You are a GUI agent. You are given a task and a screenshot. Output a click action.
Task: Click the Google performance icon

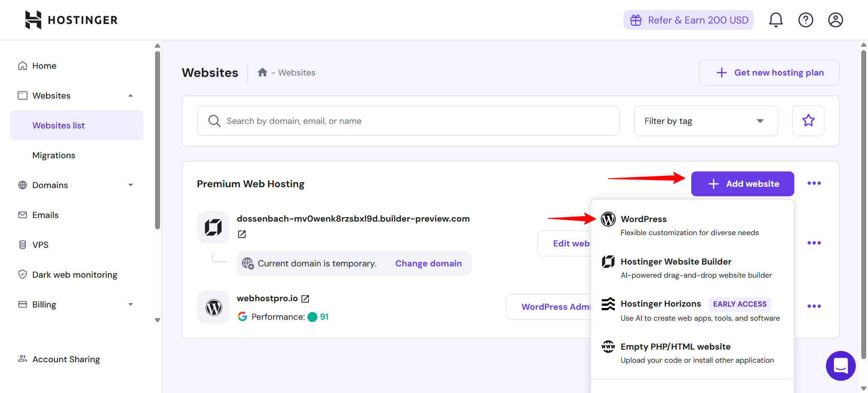[x=242, y=317]
